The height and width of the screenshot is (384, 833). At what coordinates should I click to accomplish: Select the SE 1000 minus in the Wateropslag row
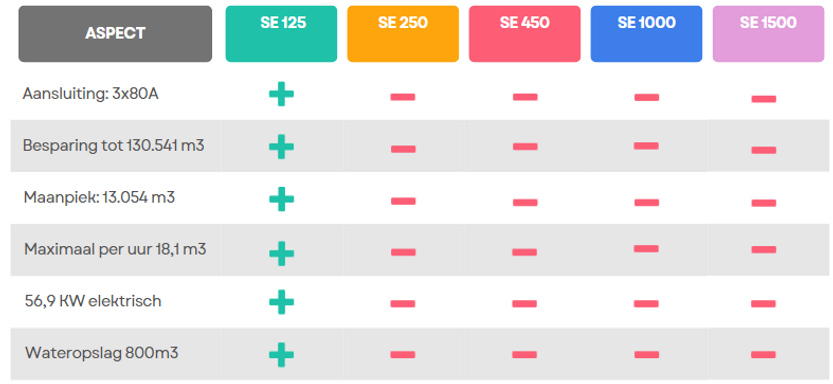(x=647, y=354)
